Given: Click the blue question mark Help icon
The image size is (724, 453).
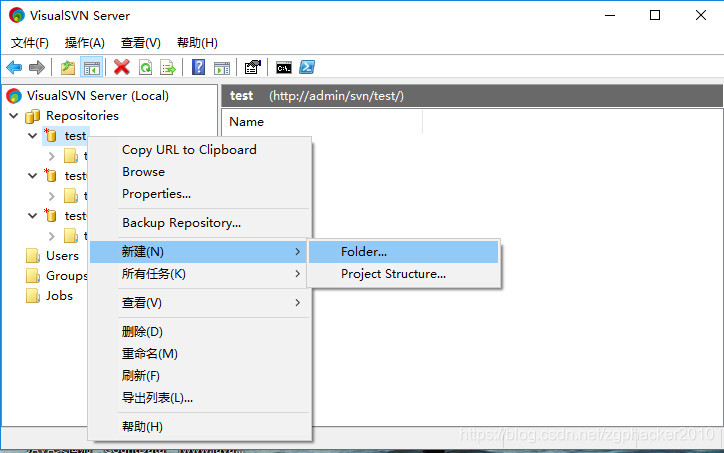Looking at the screenshot, I should (x=199, y=67).
